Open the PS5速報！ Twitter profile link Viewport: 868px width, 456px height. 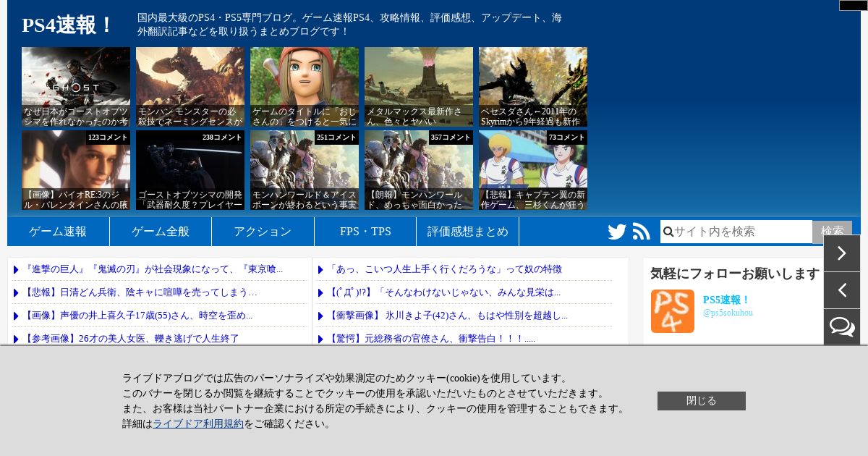point(727,300)
